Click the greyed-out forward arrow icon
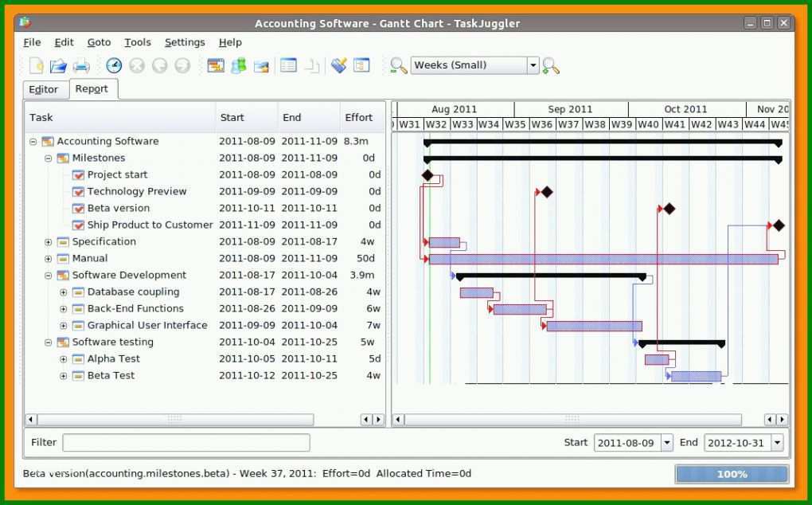The height and width of the screenshot is (505, 812). pyautogui.click(x=182, y=66)
